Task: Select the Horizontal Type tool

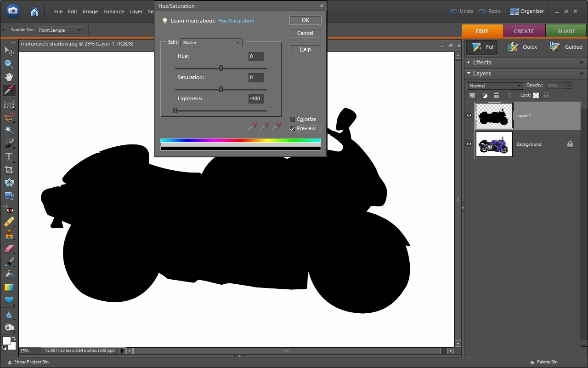Action: pos(9,157)
